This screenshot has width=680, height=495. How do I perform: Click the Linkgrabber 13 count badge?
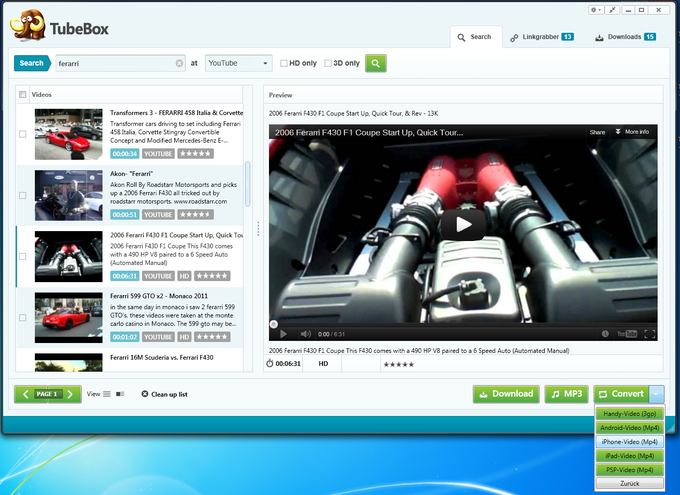pos(568,37)
